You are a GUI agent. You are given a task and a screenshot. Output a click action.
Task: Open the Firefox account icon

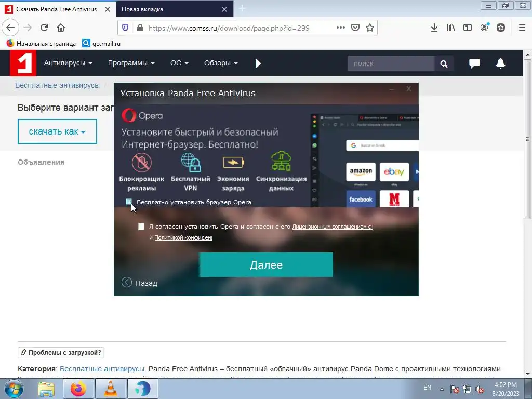(485, 28)
